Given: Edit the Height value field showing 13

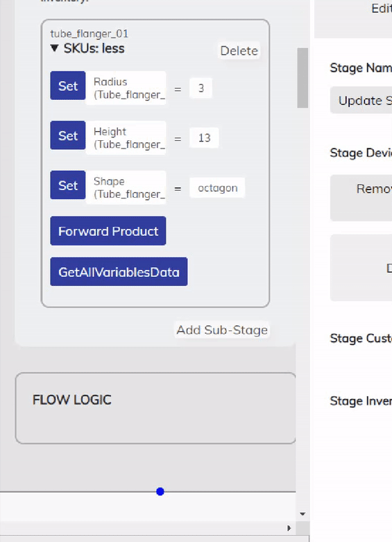Looking at the screenshot, I should pos(204,138).
